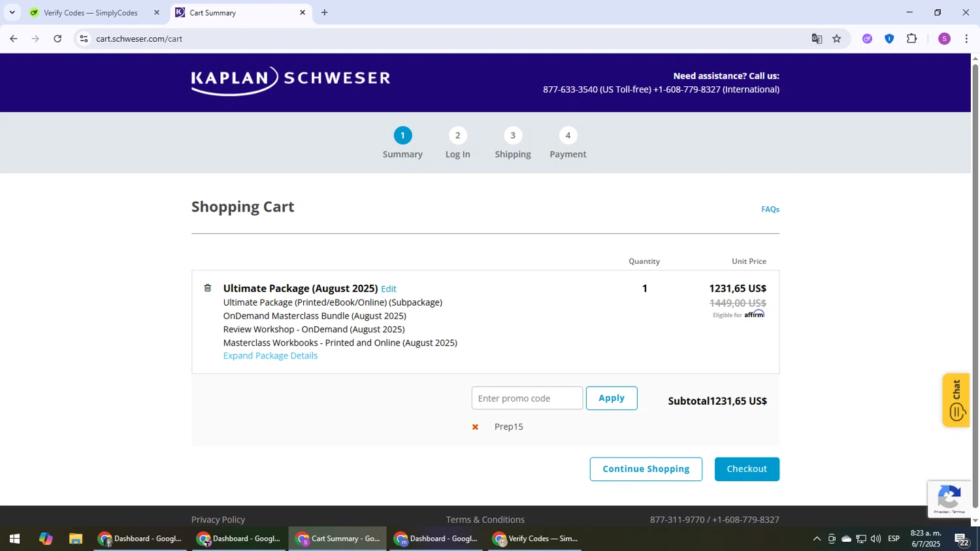Switch to Verify Codes — SimplyCodes tab

pos(90,12)
